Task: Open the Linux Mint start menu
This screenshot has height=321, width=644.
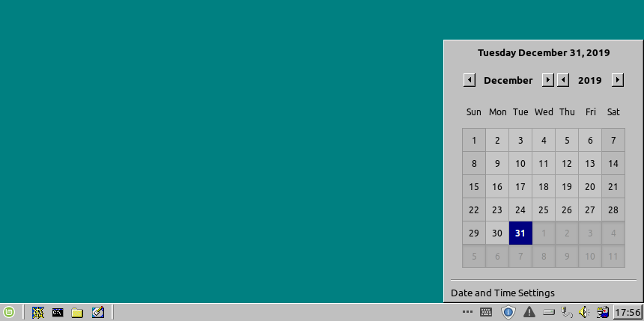Action: click(9, 312)
